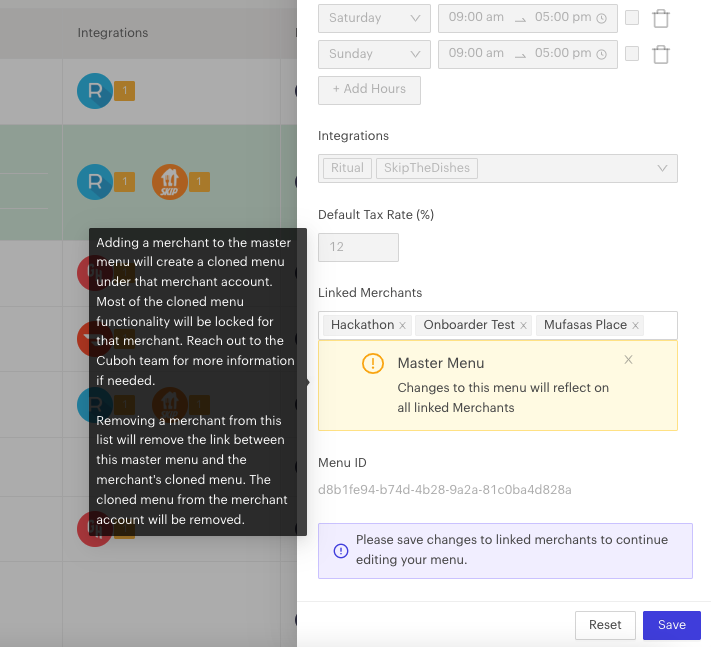
Task: Open Sunday time range picker
Action: [x=527, y=54]
